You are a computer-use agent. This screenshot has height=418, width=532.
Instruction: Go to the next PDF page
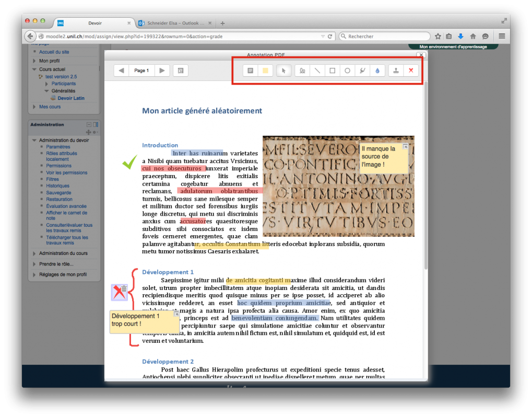click(162, 71)
